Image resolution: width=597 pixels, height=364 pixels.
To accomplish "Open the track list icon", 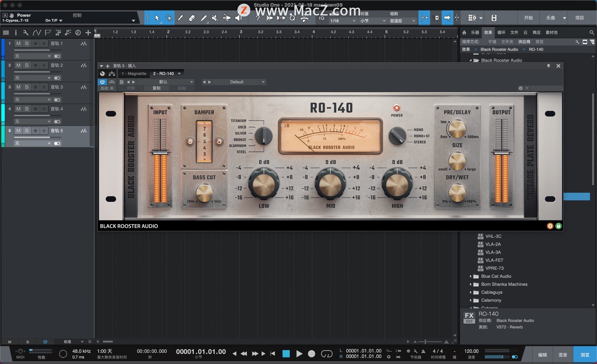I will pos(6,33).
